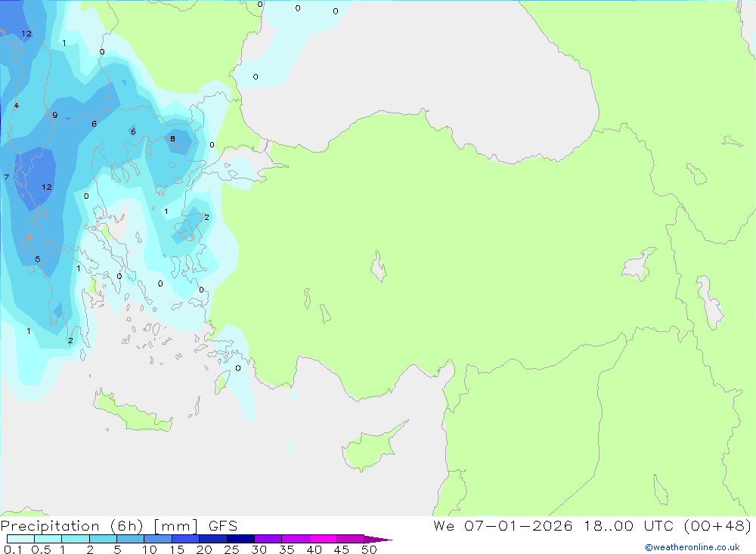The image size is (756, 554).
Task: Click the 45–50 mm legend color swatch
Action: 351,539
